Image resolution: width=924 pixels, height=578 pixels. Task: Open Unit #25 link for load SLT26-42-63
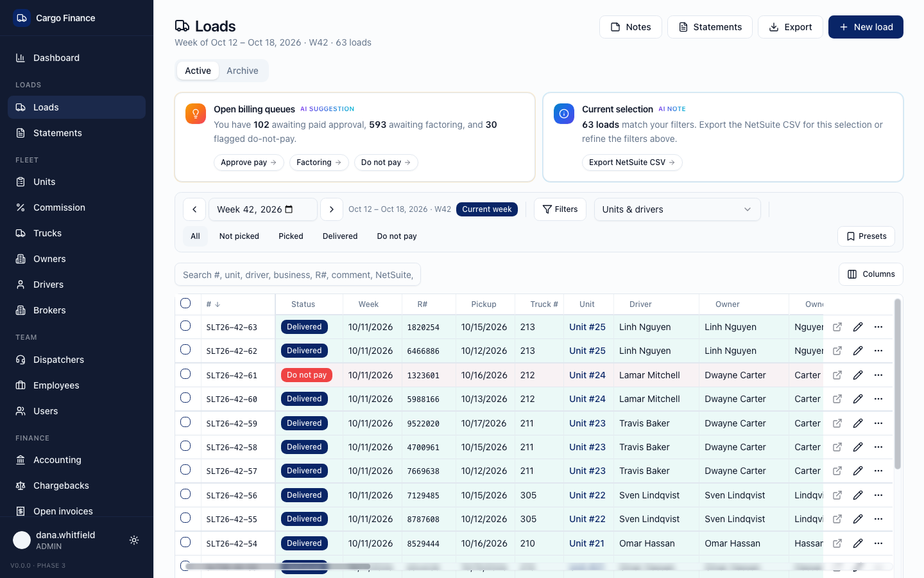[587, 327]
